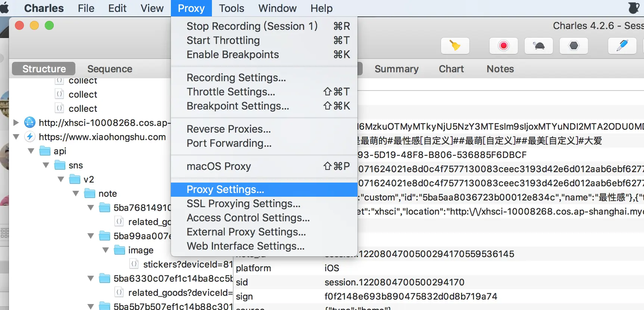Collapse the 5ba76814910 folder
The image size is (644, 310).
click(x=91, y=208)
